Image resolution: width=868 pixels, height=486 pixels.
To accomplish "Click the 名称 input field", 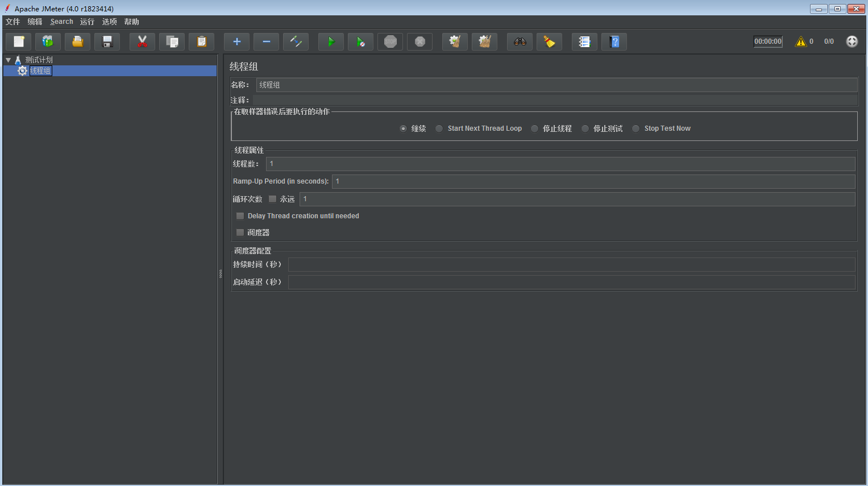I will click(x=556, y=85).
